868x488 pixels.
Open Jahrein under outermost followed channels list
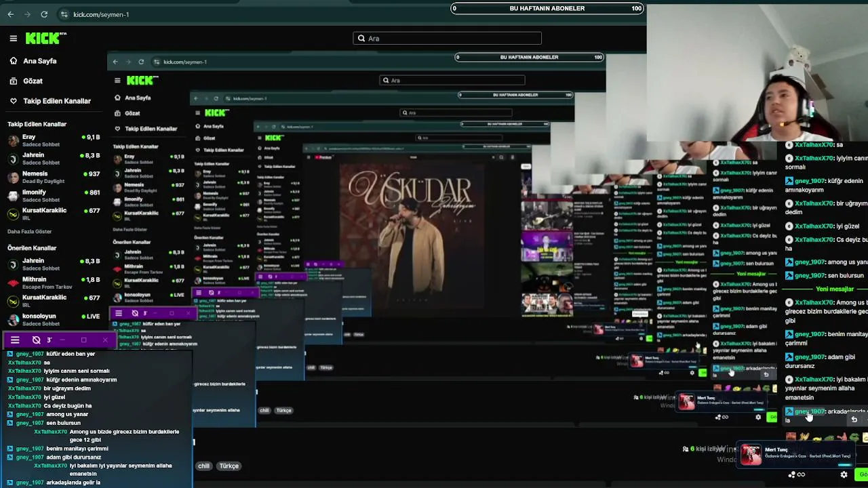coord(54,159)
